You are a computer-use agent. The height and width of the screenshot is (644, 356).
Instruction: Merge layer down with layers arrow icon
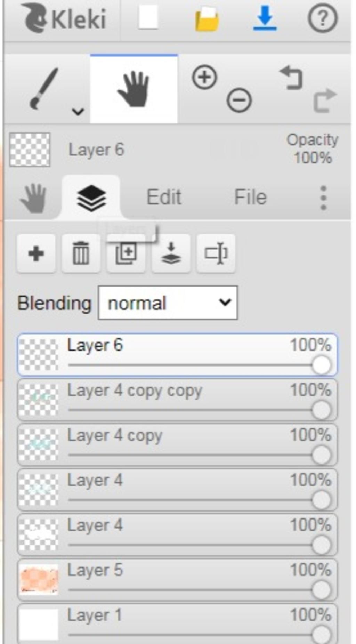(171, 253)
